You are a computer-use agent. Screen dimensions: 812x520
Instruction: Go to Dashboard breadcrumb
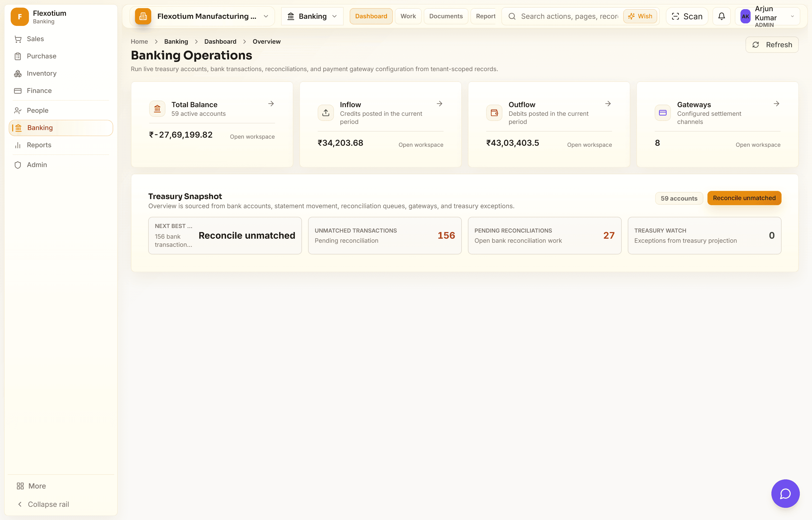(220, 42)
